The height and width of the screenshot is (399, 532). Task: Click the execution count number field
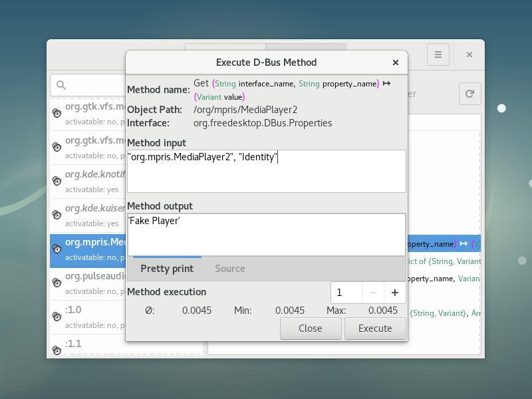tap(346, 293)
